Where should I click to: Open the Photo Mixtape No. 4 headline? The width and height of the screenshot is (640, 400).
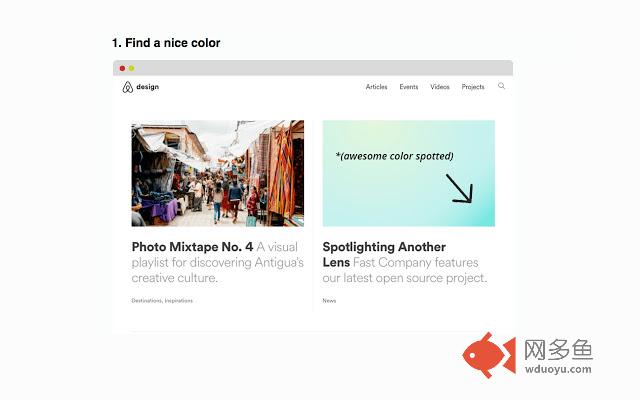(x=191, y=247)
